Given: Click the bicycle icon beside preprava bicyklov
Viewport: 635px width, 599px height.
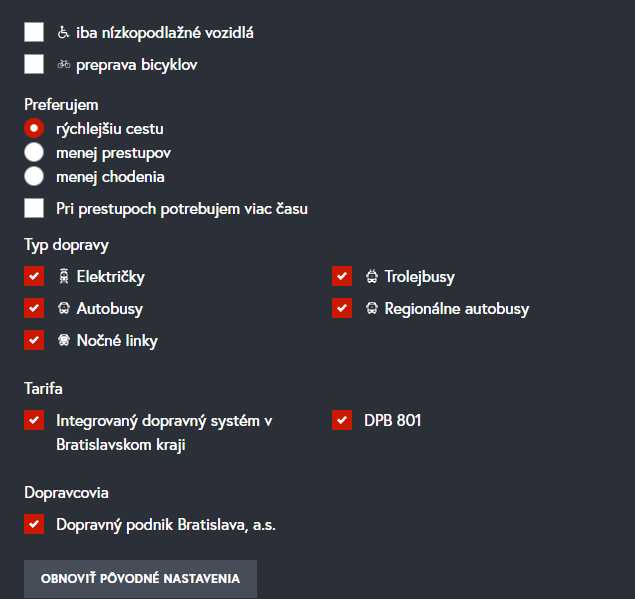Looking at the screenshot, I should 64,65.
